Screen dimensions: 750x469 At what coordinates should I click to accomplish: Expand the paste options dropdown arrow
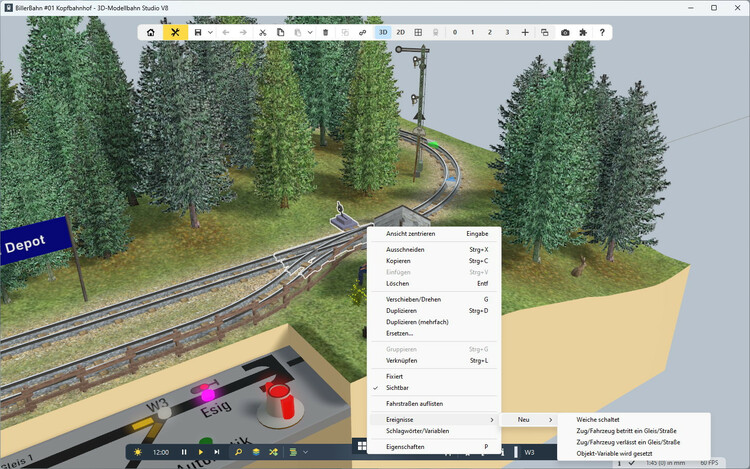click(309, 32)
